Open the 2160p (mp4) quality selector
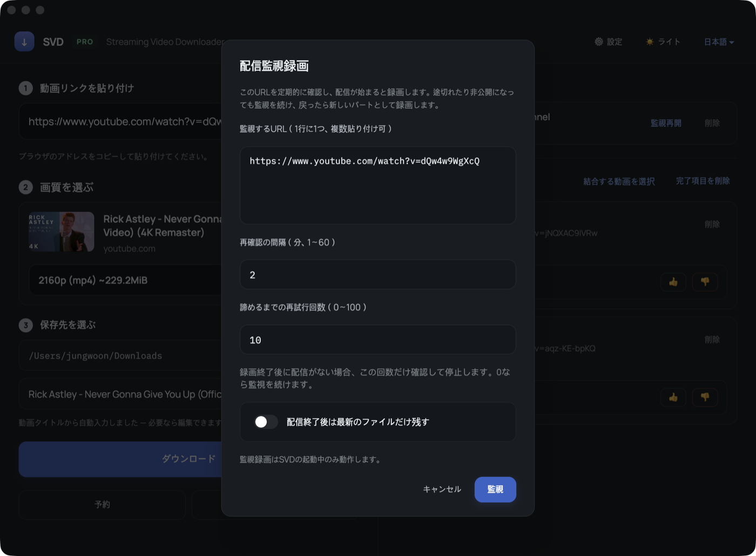Image resolution: width=756 pixels, height=556 pixels. pyautogui.click(x=125, y=280)
